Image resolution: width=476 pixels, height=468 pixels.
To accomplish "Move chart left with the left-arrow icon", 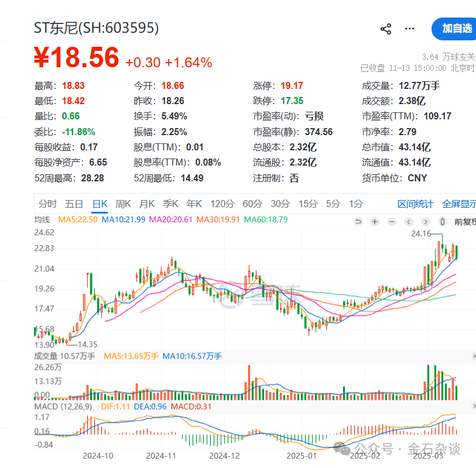I will click(409, 222).
